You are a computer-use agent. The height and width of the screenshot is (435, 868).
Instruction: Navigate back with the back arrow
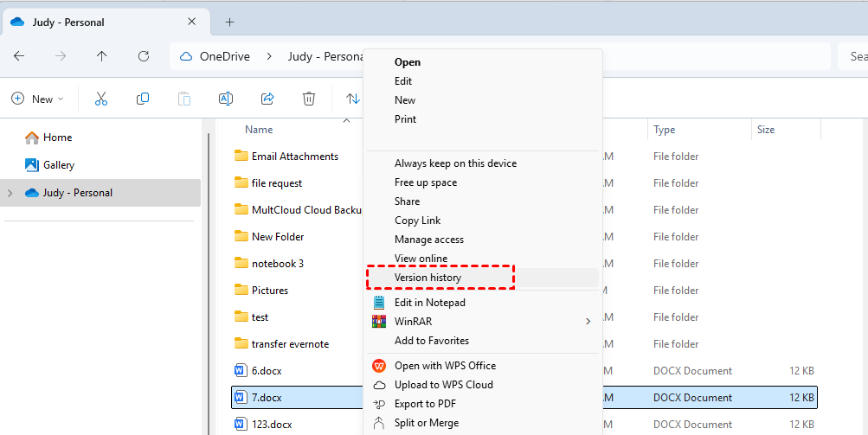[19, 56]
